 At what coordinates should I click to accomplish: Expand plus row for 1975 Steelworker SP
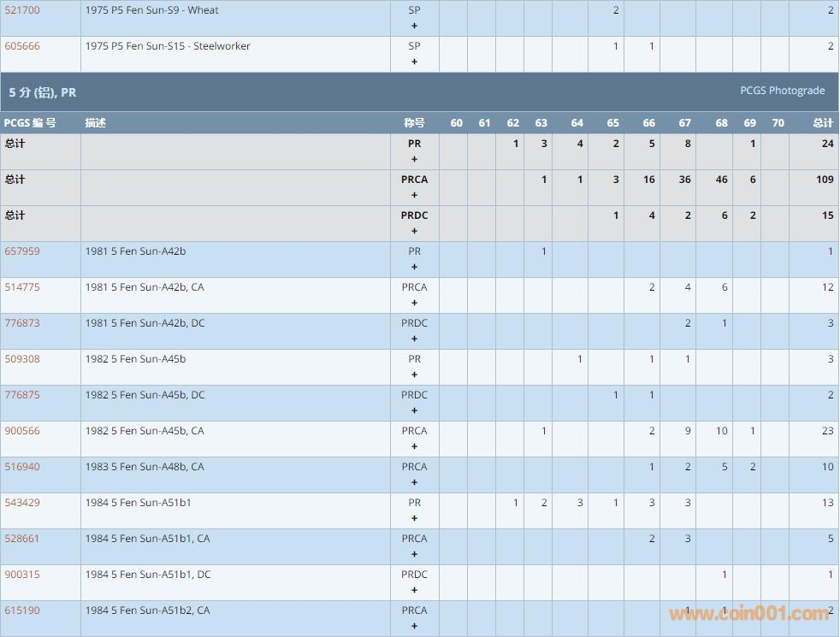pyautogui.click(x=414, y=62)
